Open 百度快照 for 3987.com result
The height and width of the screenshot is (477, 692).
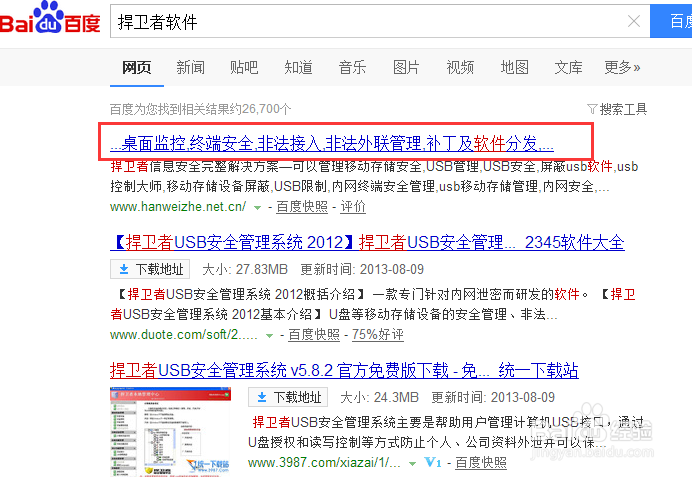pyautogui.click(x=481, y=462)
